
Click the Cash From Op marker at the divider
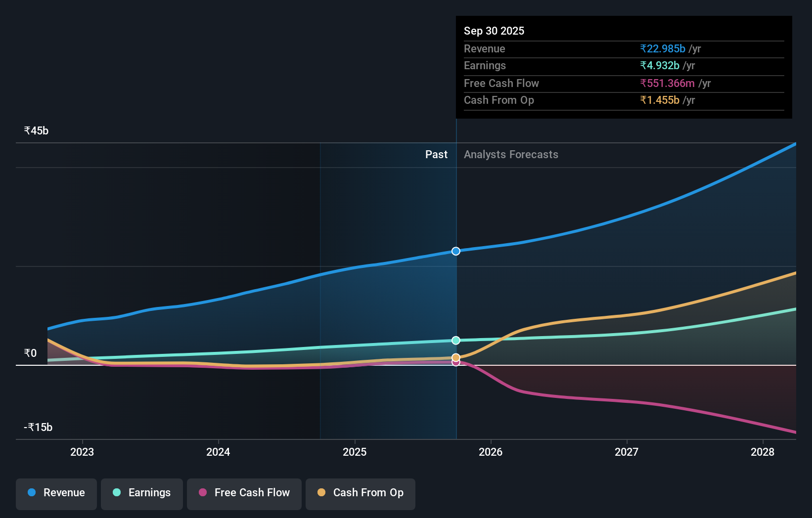[x=455, y=357]
